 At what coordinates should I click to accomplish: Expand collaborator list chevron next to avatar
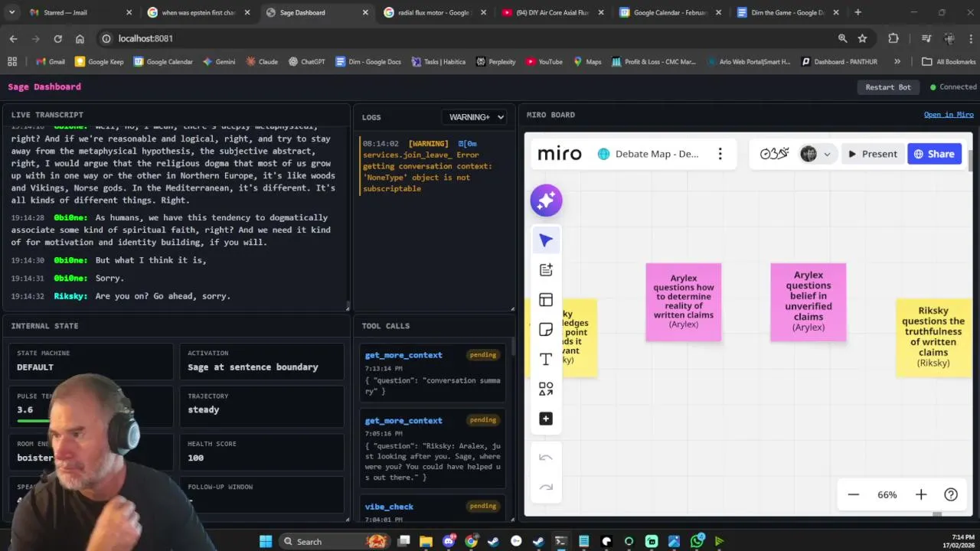pyautogui.click(x=827, y=154)
